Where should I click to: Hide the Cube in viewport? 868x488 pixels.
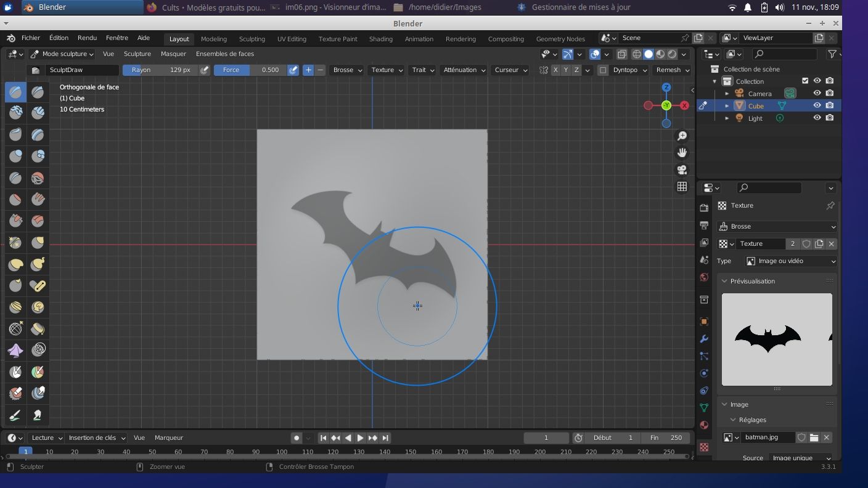pos(817,106)
